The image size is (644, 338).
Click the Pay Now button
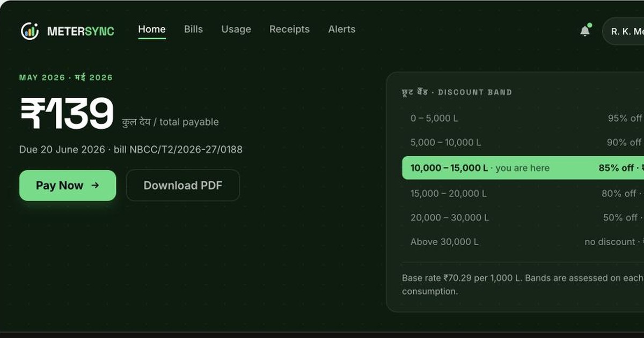[x=68, y=186]
